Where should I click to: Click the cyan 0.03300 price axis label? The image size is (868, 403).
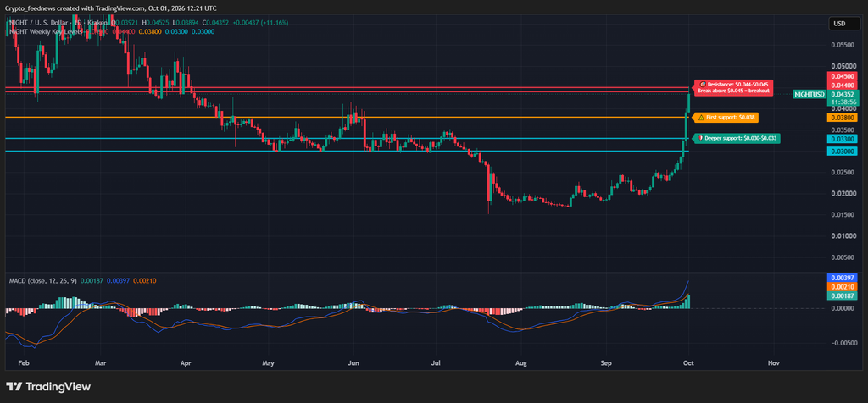[842, 138]
